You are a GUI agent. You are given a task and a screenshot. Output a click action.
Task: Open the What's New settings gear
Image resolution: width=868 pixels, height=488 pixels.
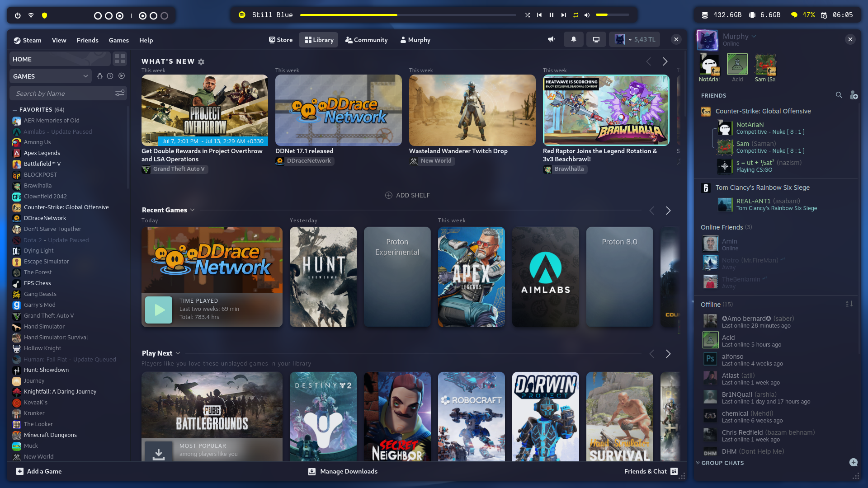tap(201, 62)
